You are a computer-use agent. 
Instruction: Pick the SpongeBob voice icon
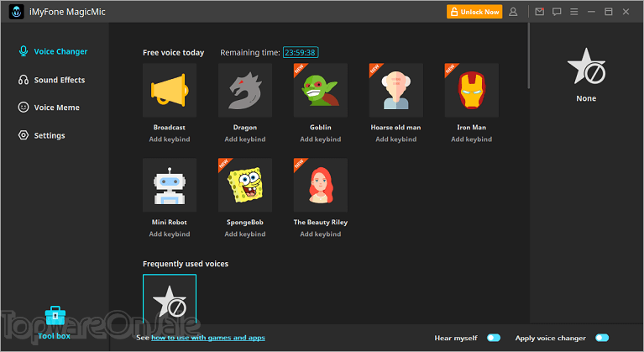[x=245, y=186]
